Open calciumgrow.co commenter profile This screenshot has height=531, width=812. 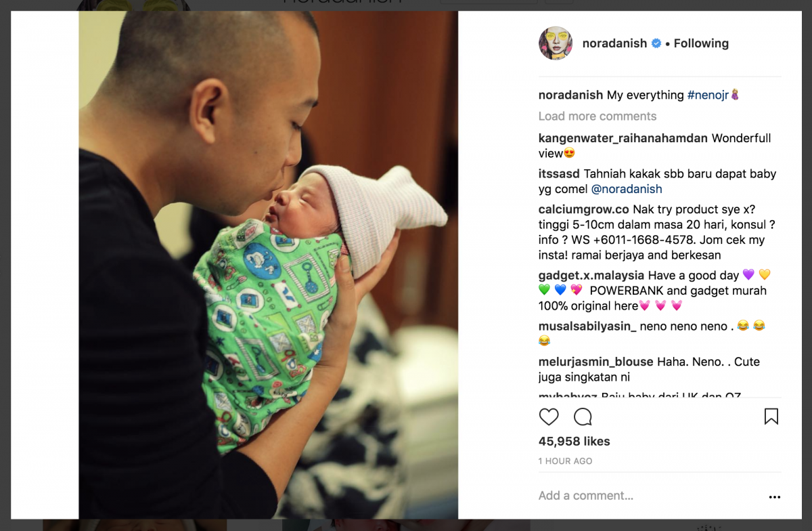click(x=584, y=209)
